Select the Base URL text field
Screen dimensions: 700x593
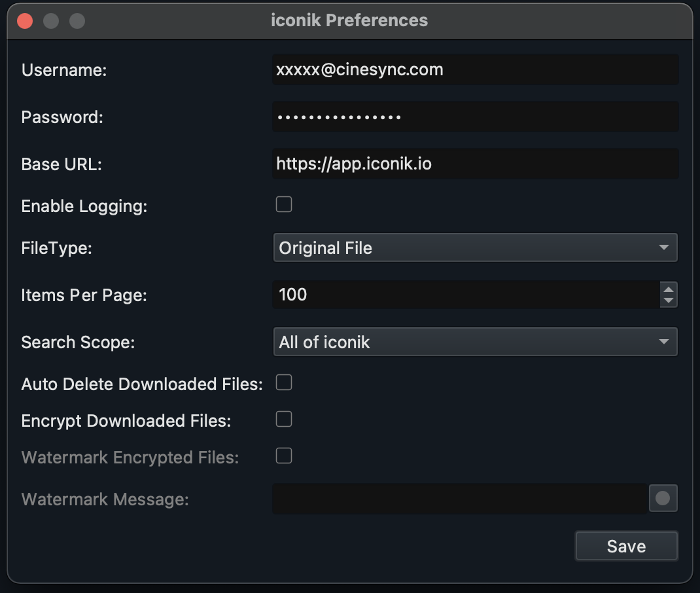[476, 164]
